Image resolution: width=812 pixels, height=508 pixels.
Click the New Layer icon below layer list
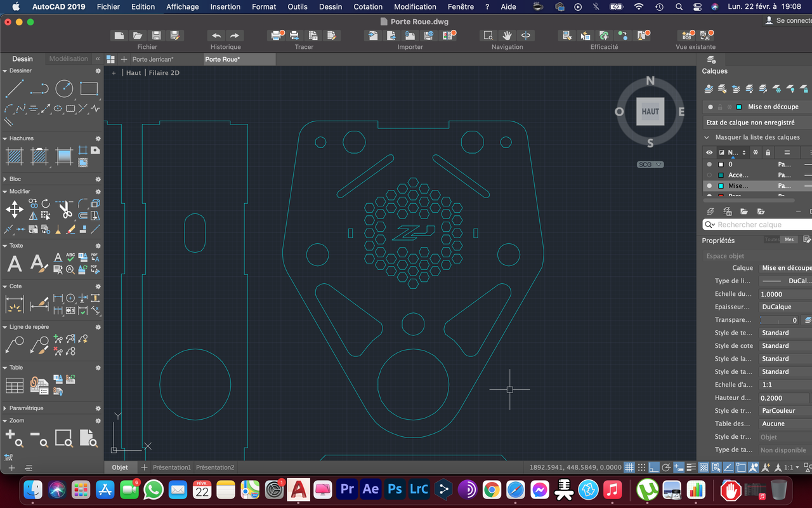[x=710, y=211]
